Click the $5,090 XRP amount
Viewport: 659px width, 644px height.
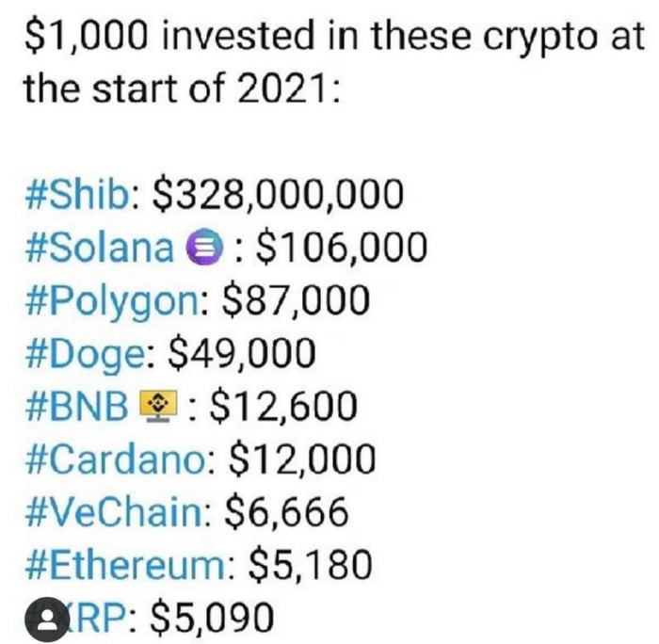212,619
